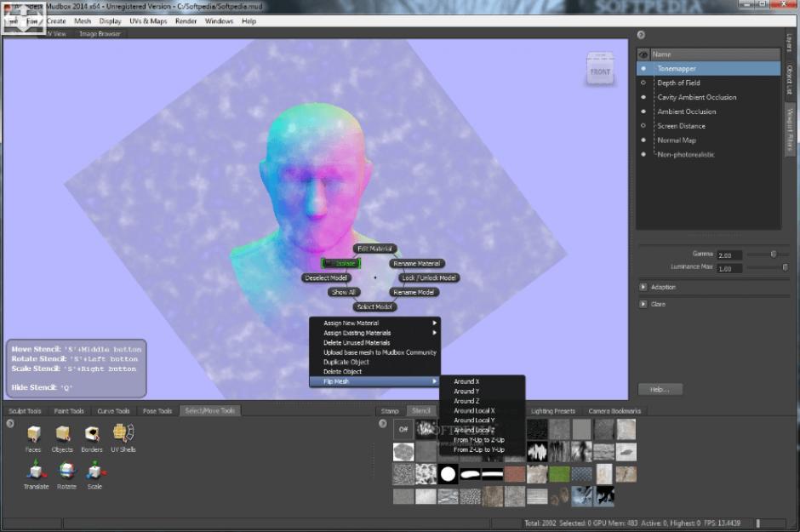Pick the red brick stencil

click(514, 474)
